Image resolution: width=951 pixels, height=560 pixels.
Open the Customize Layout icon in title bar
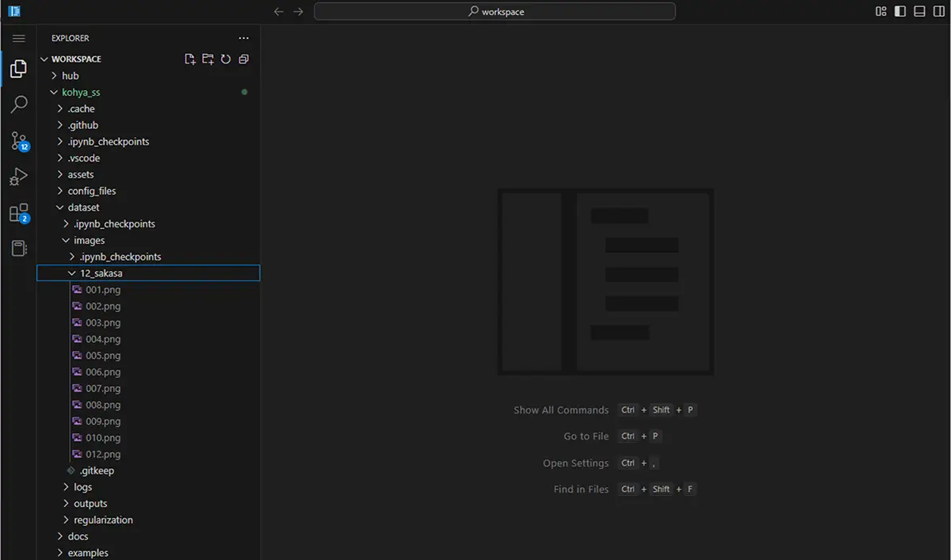(881, 11)
